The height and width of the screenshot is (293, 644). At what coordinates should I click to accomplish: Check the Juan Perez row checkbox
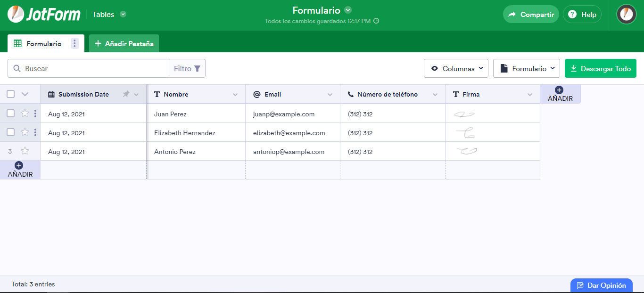point(10,114)
